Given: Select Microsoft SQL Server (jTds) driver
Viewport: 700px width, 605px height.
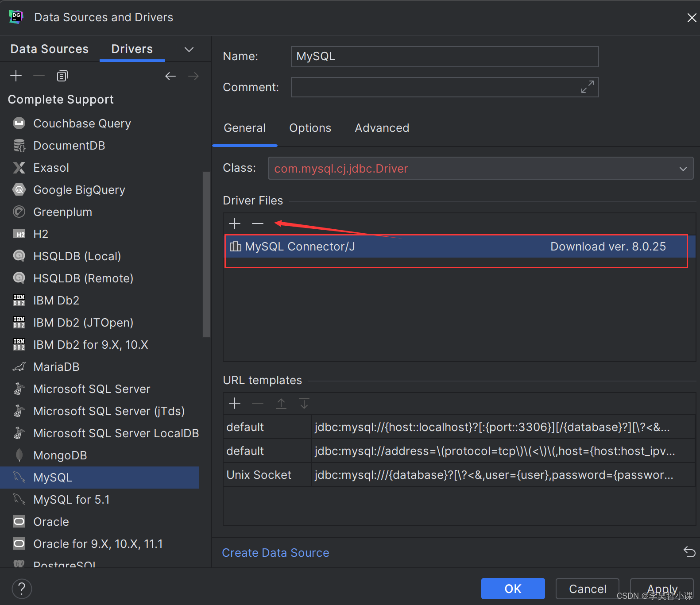Looking at the screenshot, I should click(x=99, y=411).
